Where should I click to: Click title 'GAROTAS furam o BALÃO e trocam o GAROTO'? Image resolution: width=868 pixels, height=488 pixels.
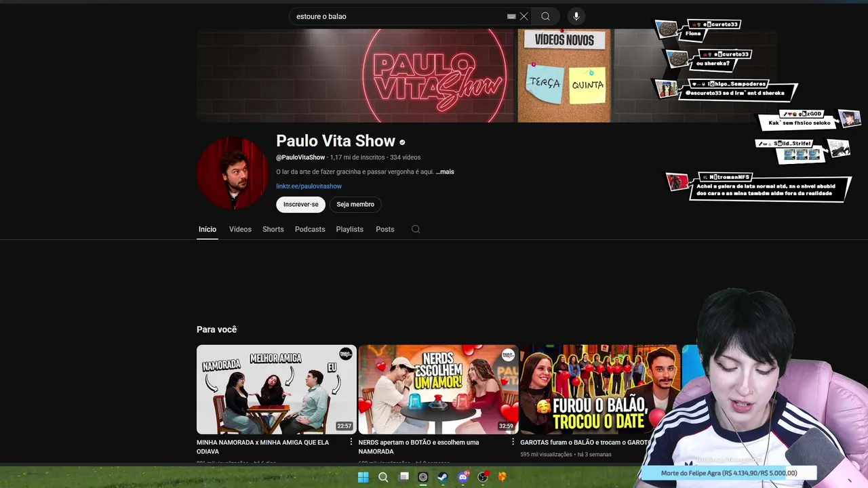pos(585,443)
